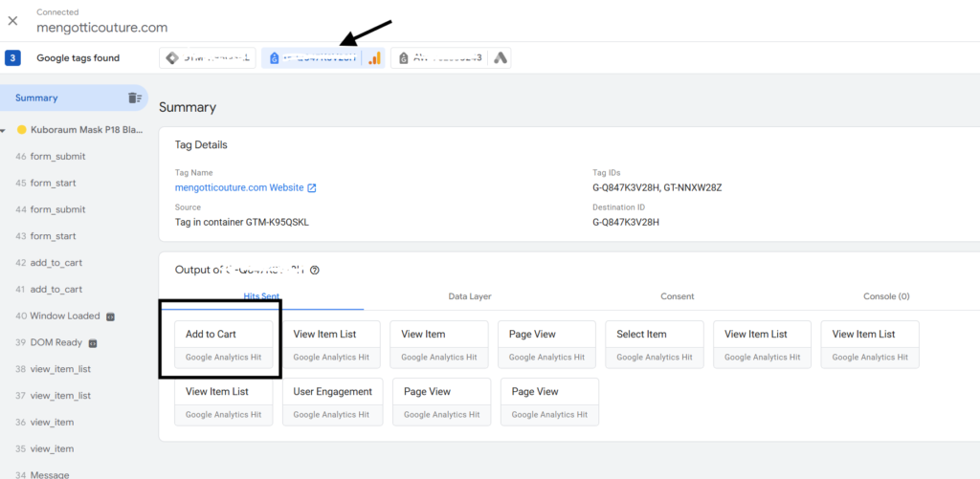
Task: Select event 44 form_submit
Action: tap(50, 209)
